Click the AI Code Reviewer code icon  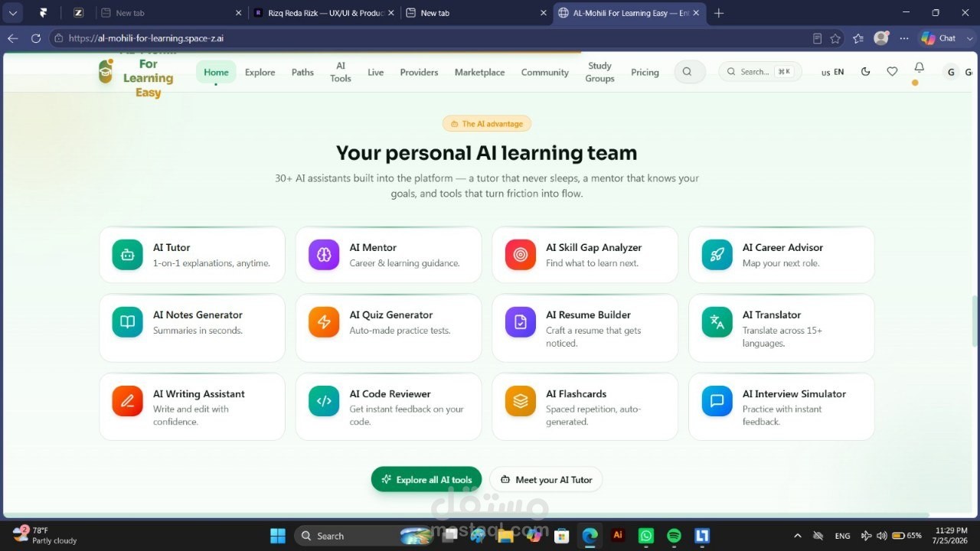tap(324, 401)
